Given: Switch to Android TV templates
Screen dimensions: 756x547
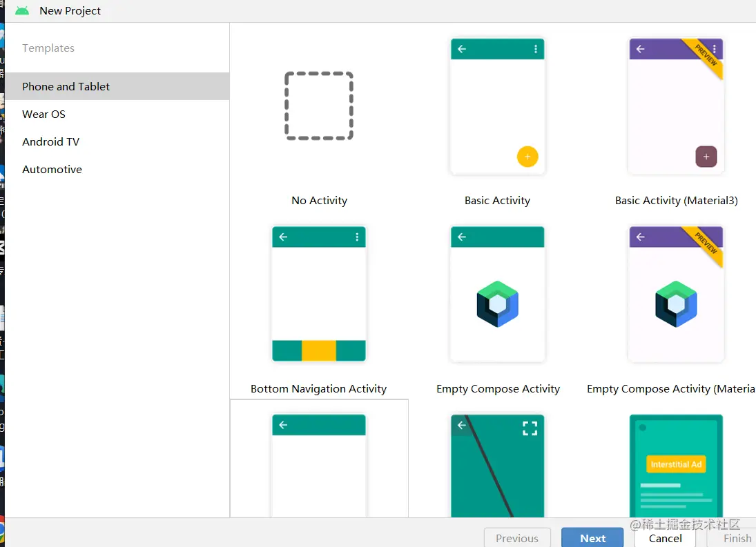Looking at the screenshot, I should tap(117, 141).
